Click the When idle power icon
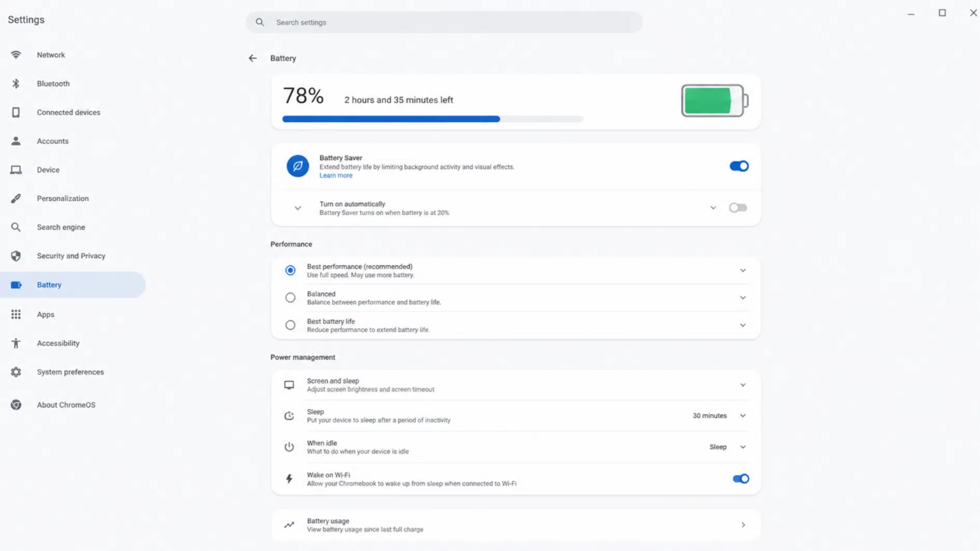The height and width of the screenshot is (551, 980). point(289,447)
